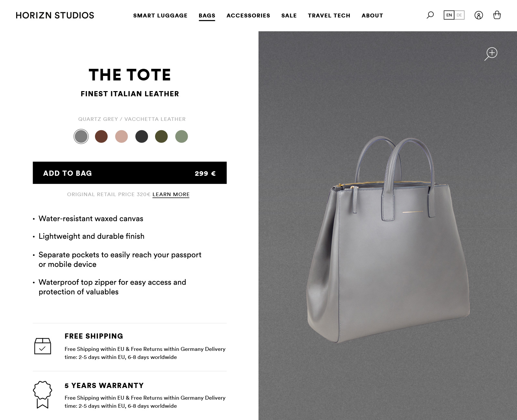Switch language to EN
Viewport: 517px width, 420px height.
pyautogui.click(x=449, y=15)
